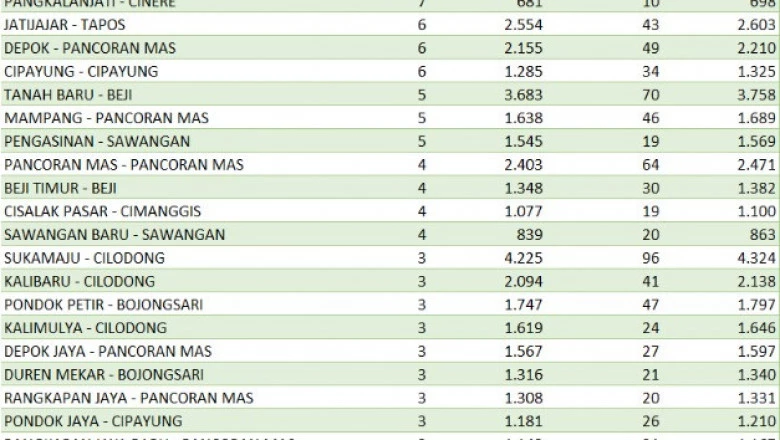The image size is (780, 440).
Task: Click the value "1.331"
Action: (x=757, y=398)
